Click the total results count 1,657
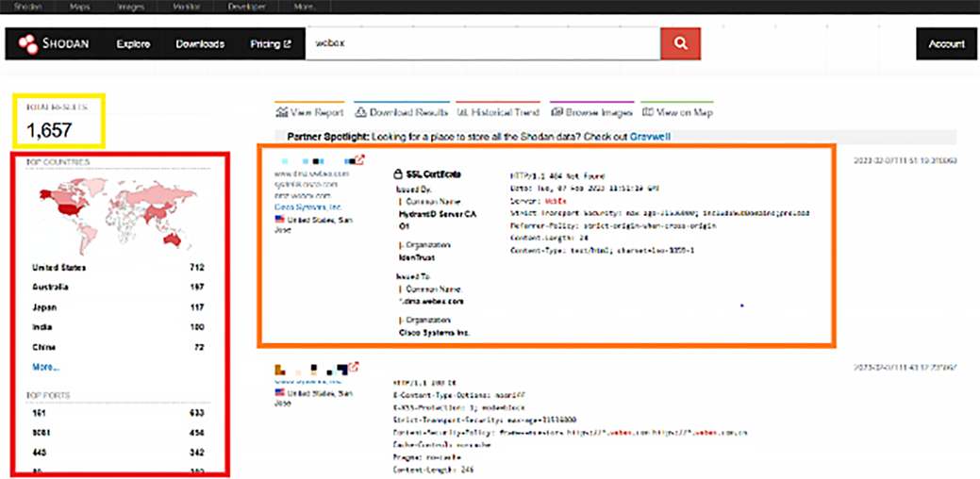 (x=49, y=130)
